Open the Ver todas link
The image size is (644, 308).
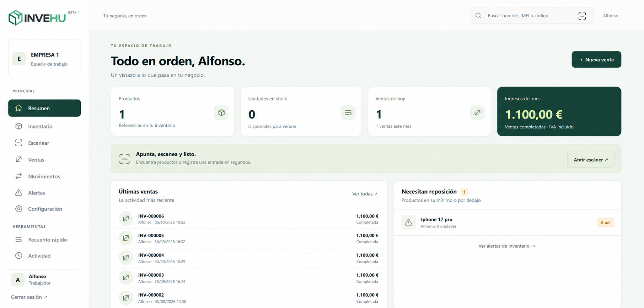tap(365, 194)
